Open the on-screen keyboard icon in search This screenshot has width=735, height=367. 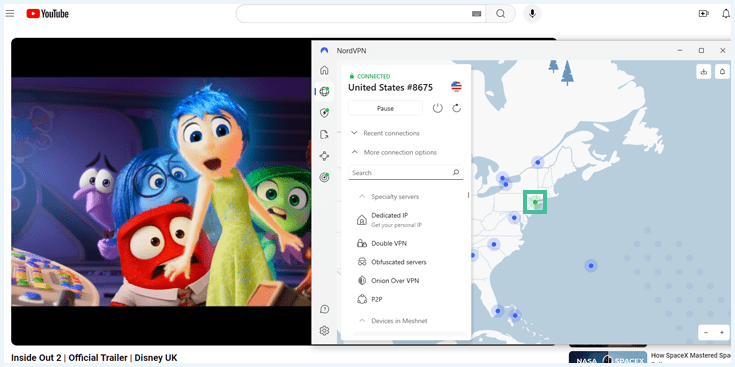point(476,14)
